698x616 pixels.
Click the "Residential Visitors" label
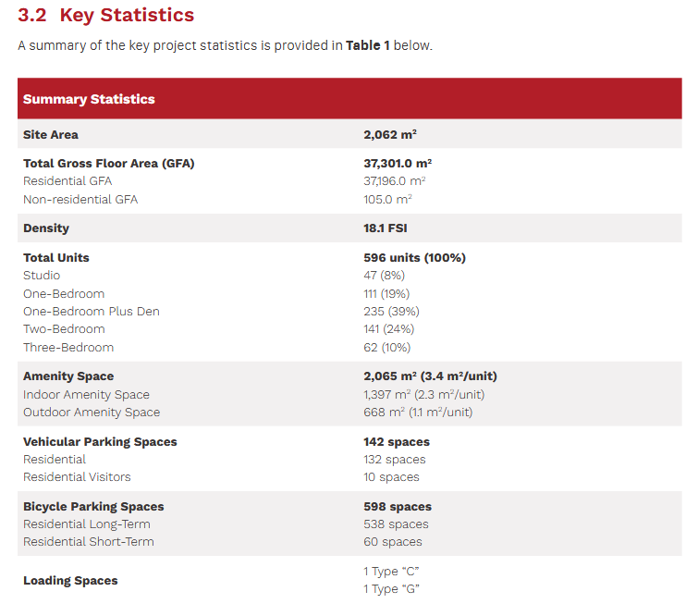pos(77,477)
